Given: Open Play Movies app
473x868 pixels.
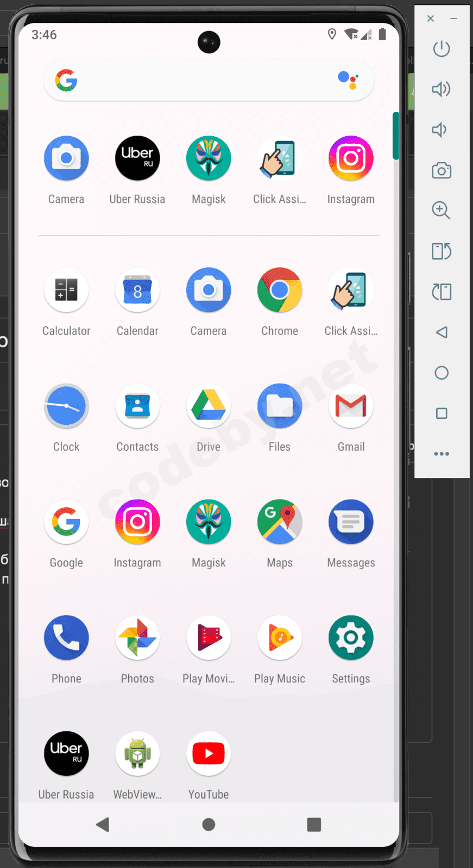Looking at the screenshot, I should coord(209,638).
